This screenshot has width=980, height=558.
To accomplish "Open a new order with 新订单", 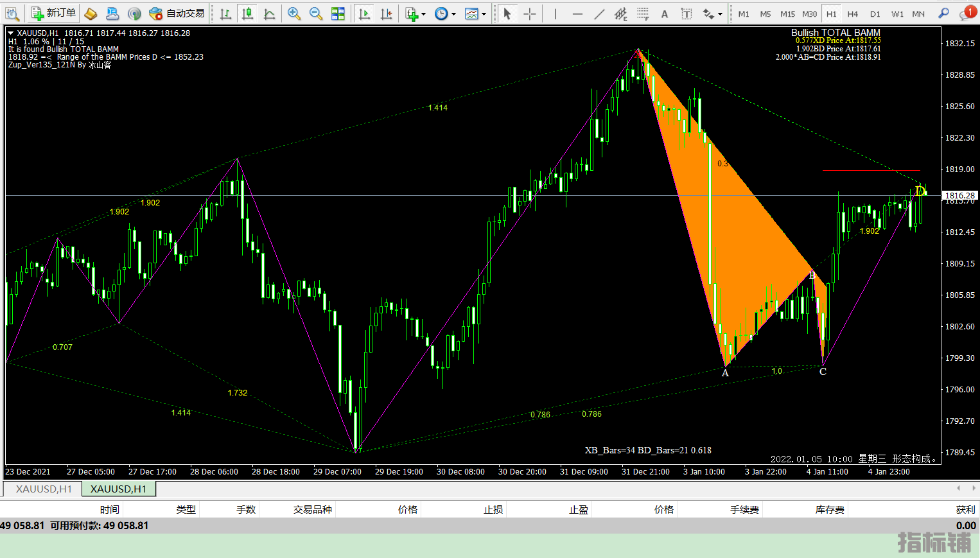I will click(x=54, y=13).
